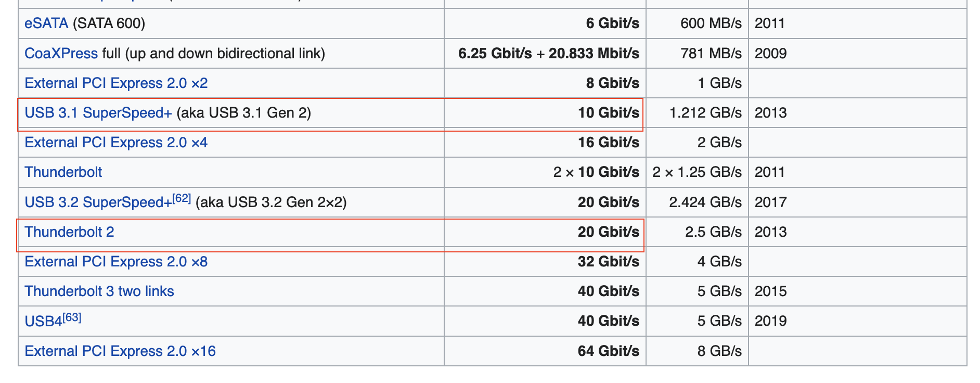Click citation reference 63

pyautogui.click(x=72, y=317)
